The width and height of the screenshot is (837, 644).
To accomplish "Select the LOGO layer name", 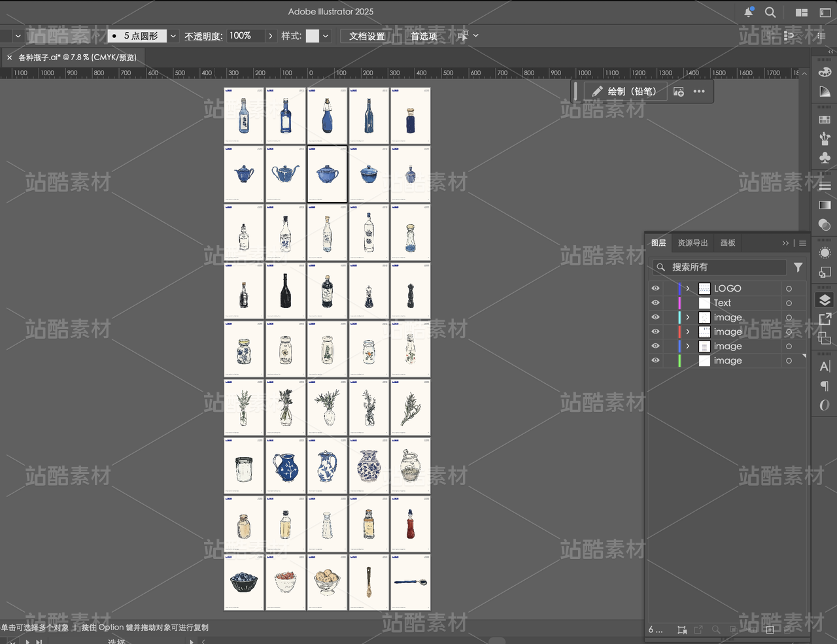I will coord(727,288).
